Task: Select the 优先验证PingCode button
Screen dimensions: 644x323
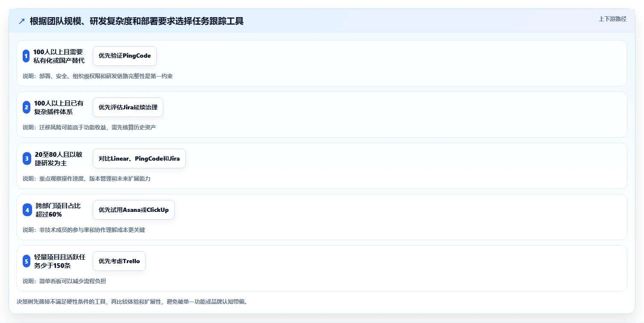Action: coord(125,56)
